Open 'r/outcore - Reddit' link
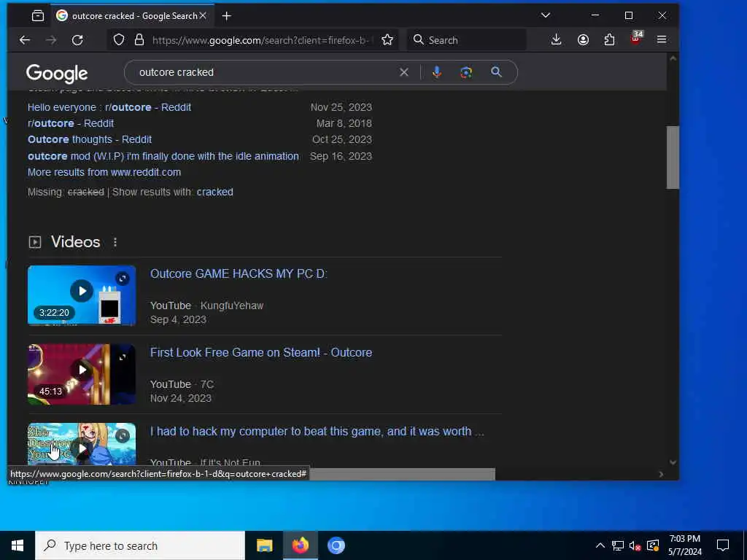This screenshot has height=560, width=747. [x=71, y=123]
